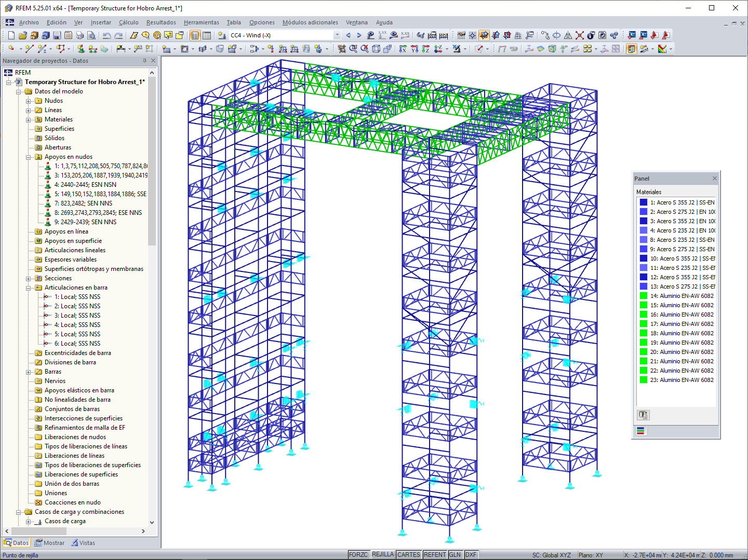Enable CARTES mode in the status bar
The image size is (748, 560).
(409, 554)
